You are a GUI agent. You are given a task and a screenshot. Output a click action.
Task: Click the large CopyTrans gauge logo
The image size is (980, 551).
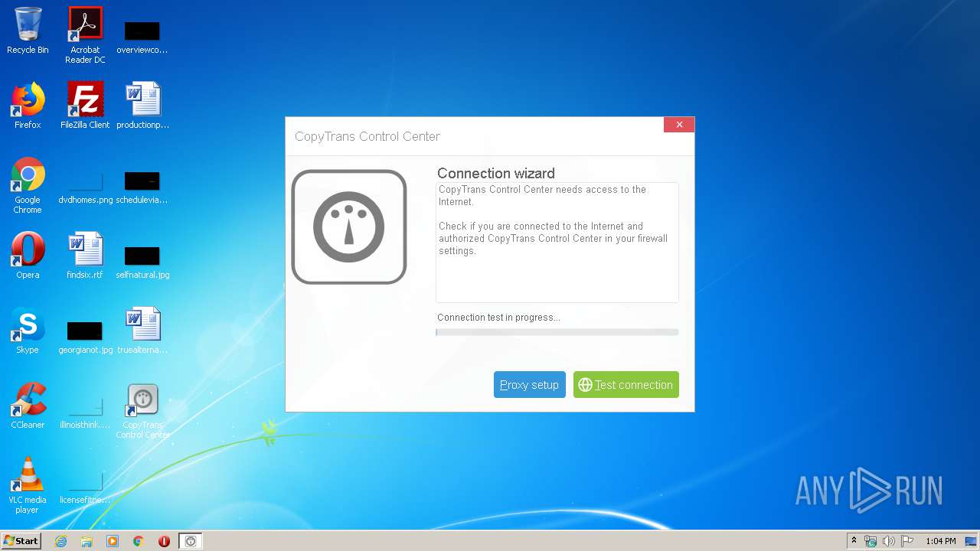349,227
